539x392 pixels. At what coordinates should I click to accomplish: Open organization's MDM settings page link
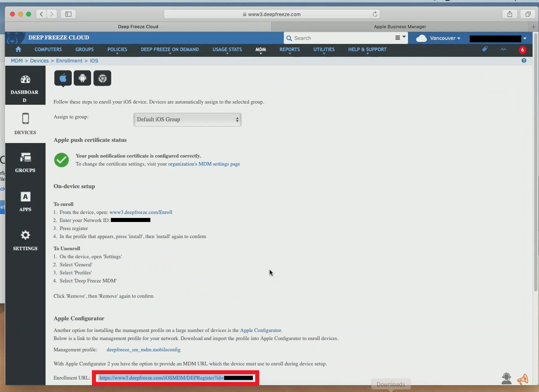204,164
